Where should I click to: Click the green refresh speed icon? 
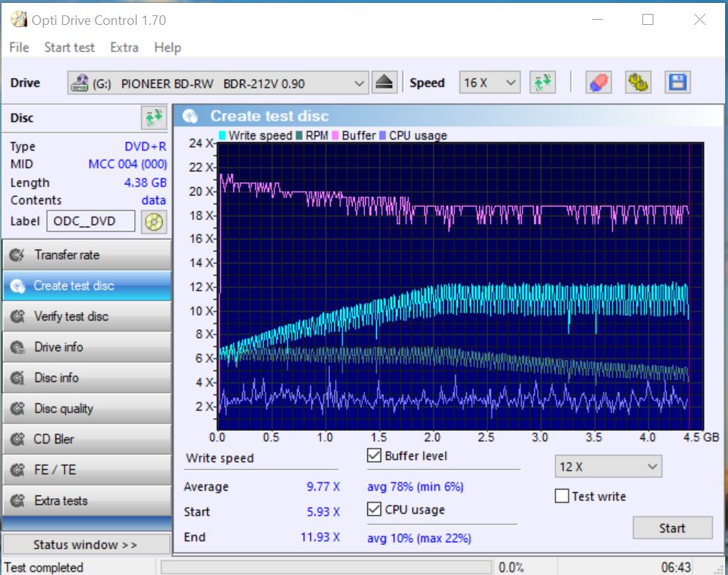click(x=542, y=83)
